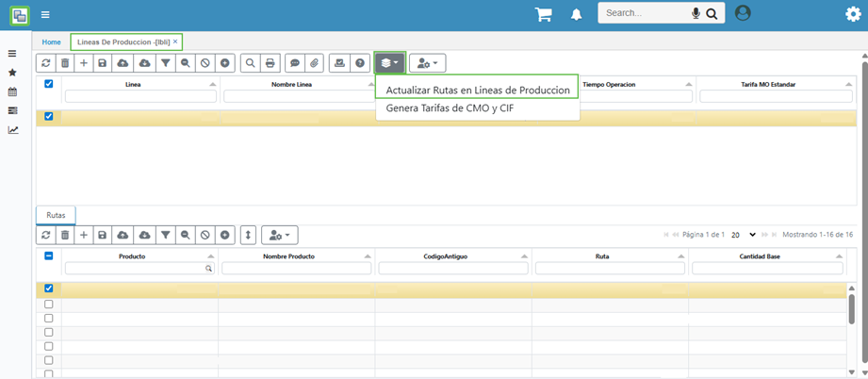Uncheck the highlighted first row in Rutas grid
The image size is (868, 379).
(x=49, y=288)
